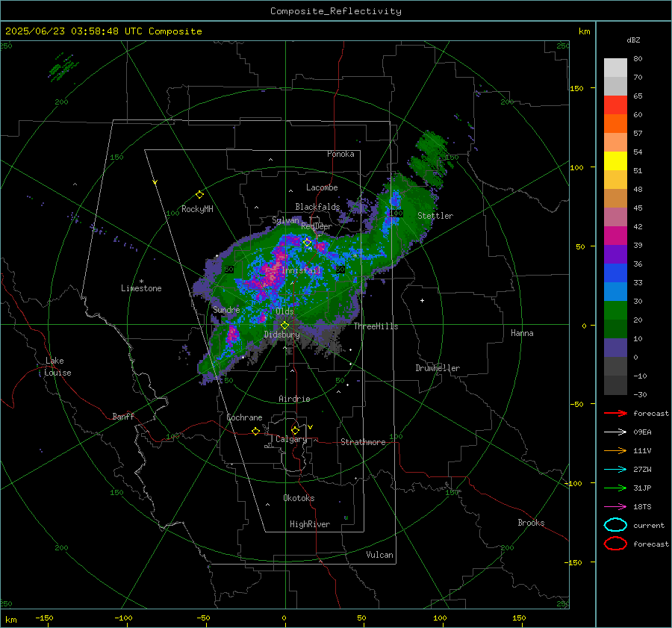Screen dimensions: 672x628
Task: Select the dark orange swatch in dBZ scale
Action: tap(615, 124)
